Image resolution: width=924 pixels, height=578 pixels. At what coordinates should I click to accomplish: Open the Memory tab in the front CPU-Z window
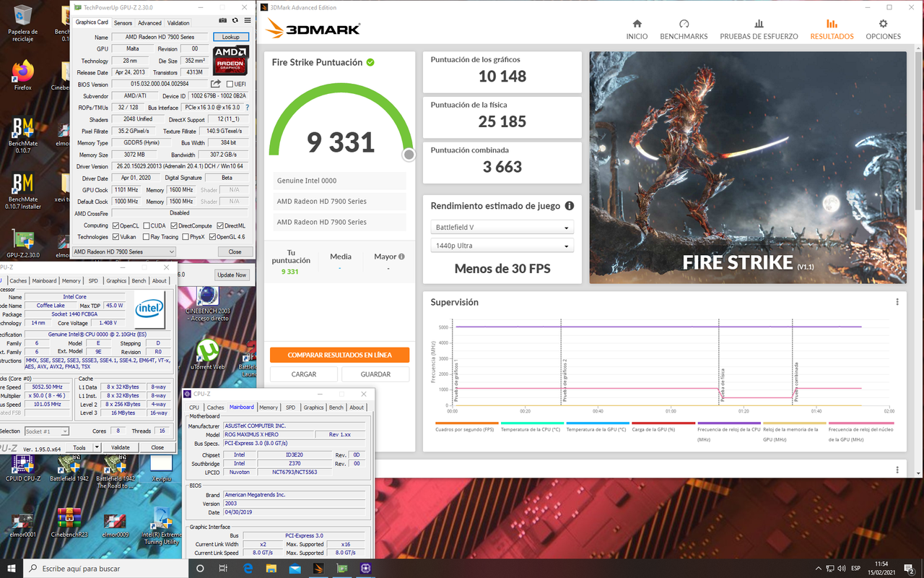tap(269, 407)
